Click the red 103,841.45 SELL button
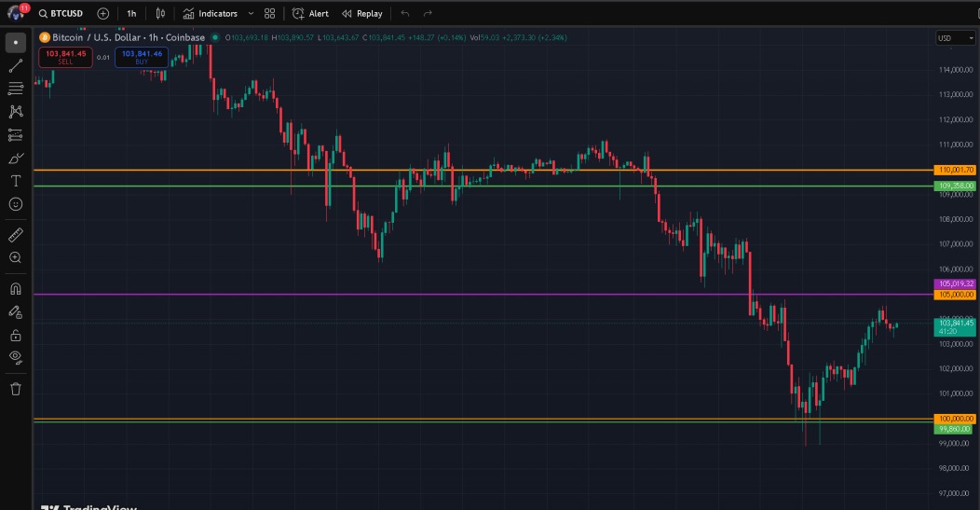This screenshot has width=980, height=510. [65, 57]
